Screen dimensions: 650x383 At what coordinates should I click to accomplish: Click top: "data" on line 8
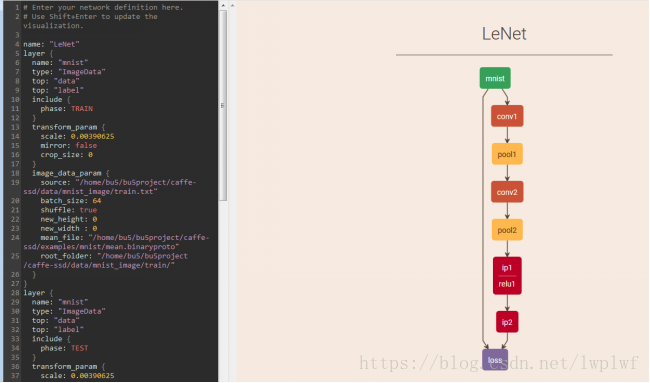pyautogui.click(x=56, y=81)
